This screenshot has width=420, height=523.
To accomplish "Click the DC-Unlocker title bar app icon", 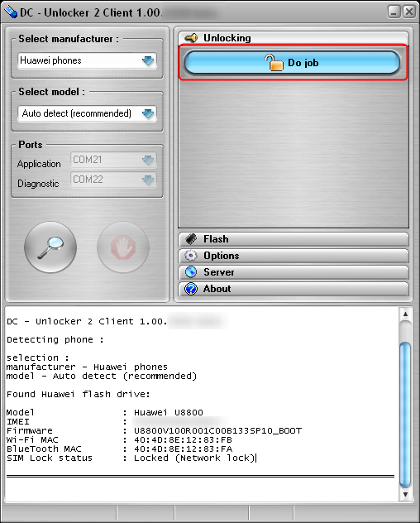I will [10, 12].
